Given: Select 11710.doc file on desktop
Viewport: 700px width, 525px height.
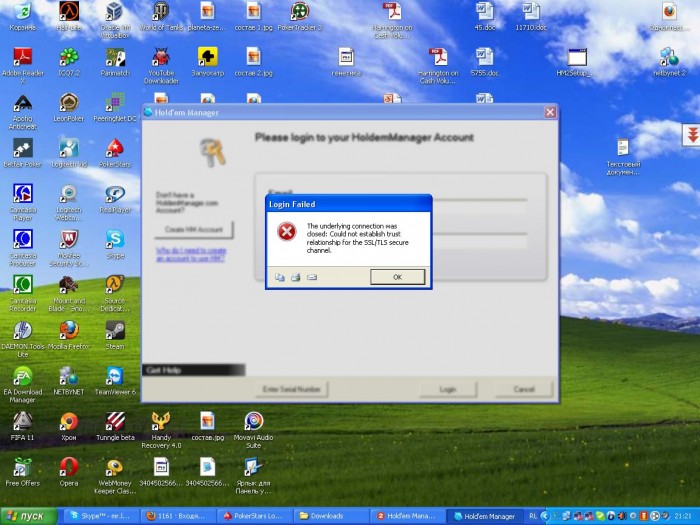Looking at the screenshot, I should pyautogui.click(x=531, y=17).
